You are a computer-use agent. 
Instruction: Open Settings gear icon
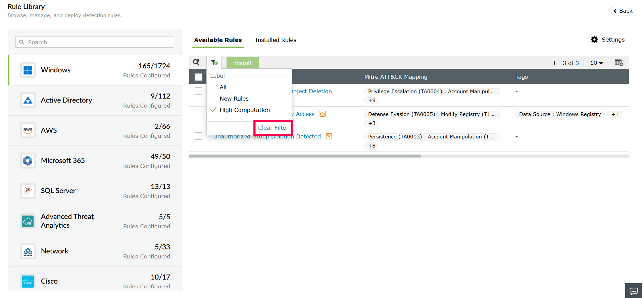click(x=594, y=40)
